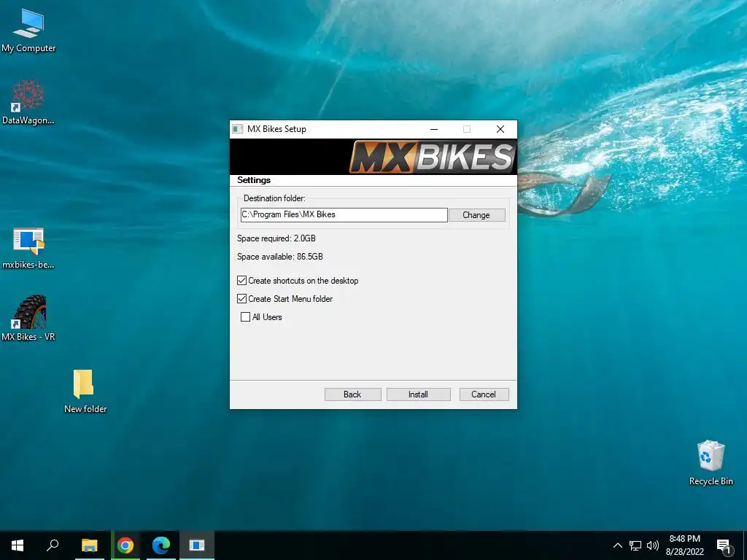
Task: Click the Change destination folder button
Action: point(476,215)
